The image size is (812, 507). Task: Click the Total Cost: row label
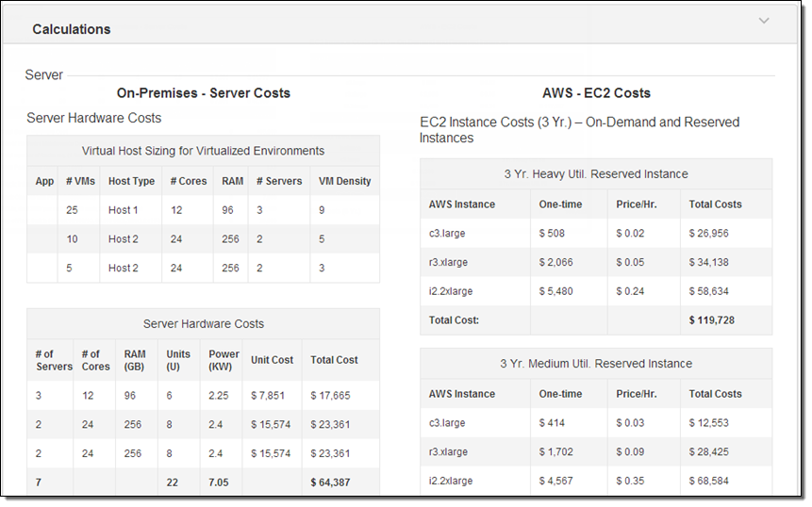(454, 320)
